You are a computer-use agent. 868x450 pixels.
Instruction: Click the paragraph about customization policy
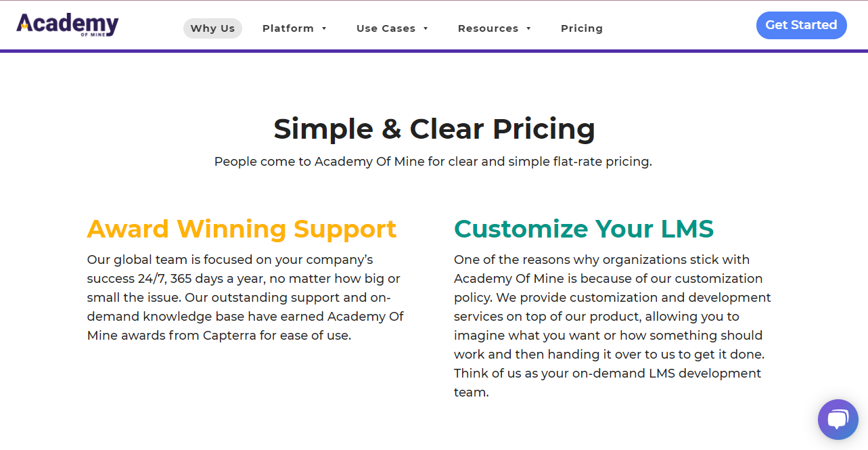(x=613, y=326)
